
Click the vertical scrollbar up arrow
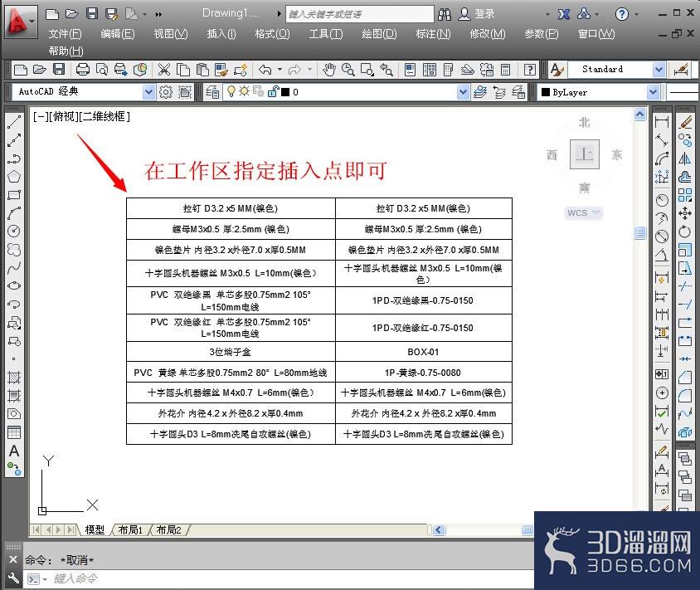639,115
